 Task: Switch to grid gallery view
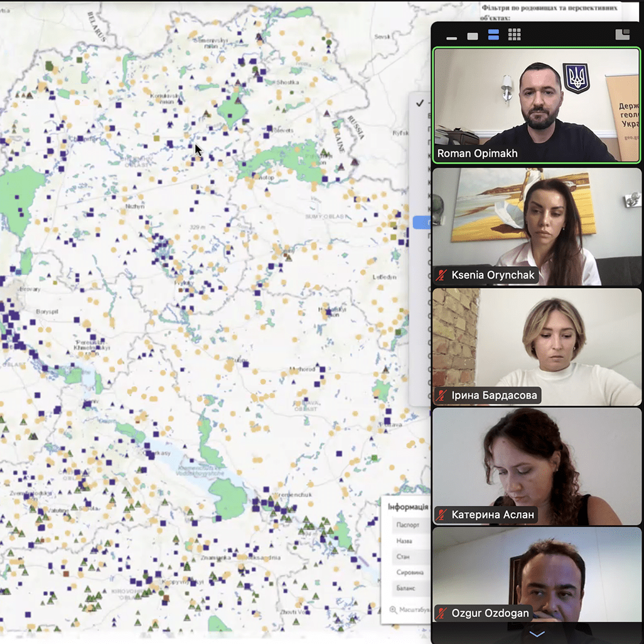point(514,35)
